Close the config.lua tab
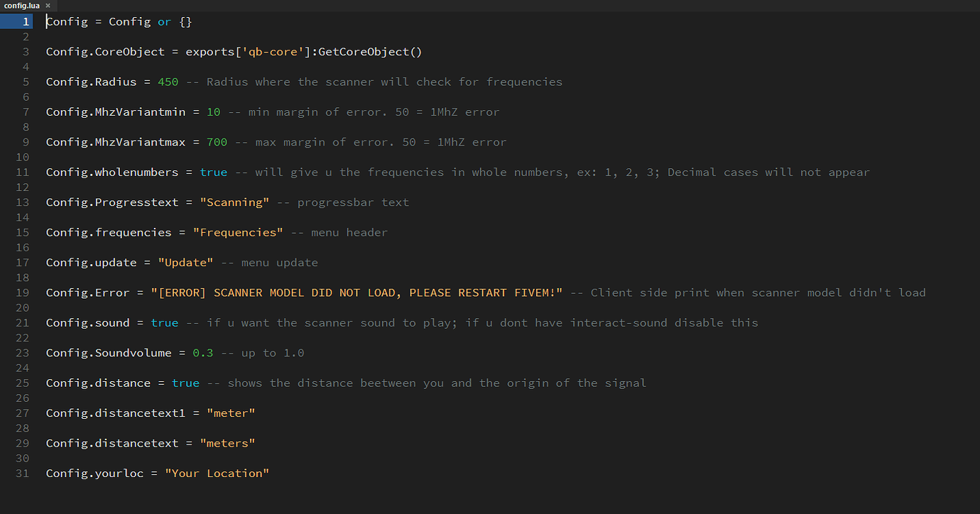Screen dimensions: 980x514 click(x=48, y=6)
